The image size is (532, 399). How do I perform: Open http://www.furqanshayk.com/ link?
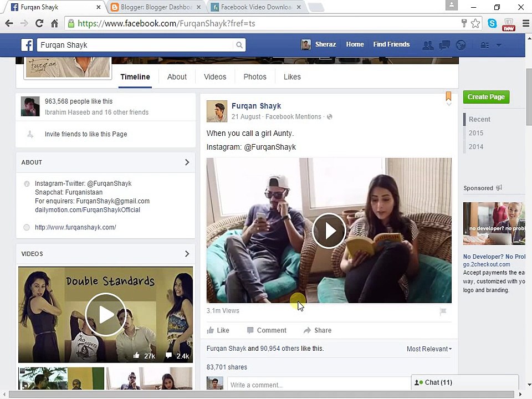coord(75,227)
